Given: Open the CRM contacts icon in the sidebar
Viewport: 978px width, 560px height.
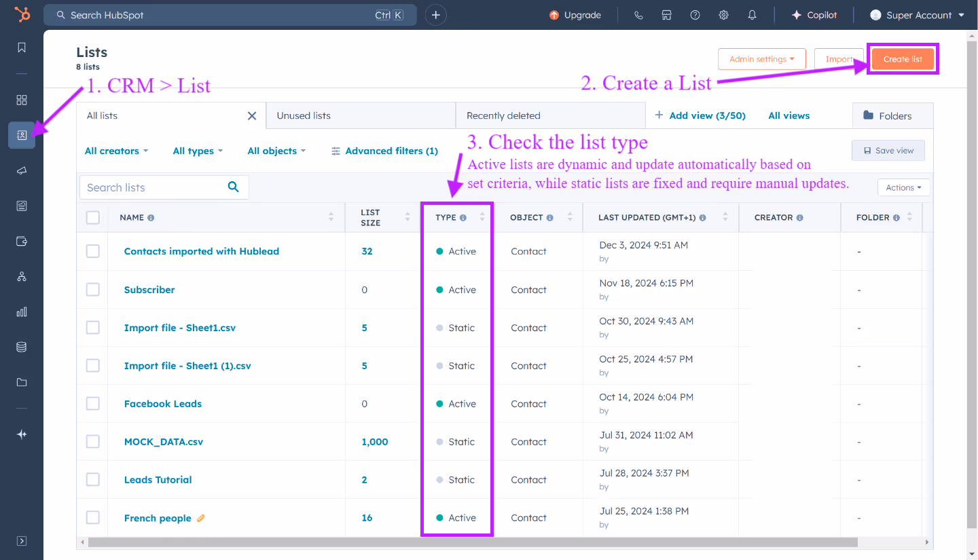Looking at the screenshot, I should [x=21, y=135].
